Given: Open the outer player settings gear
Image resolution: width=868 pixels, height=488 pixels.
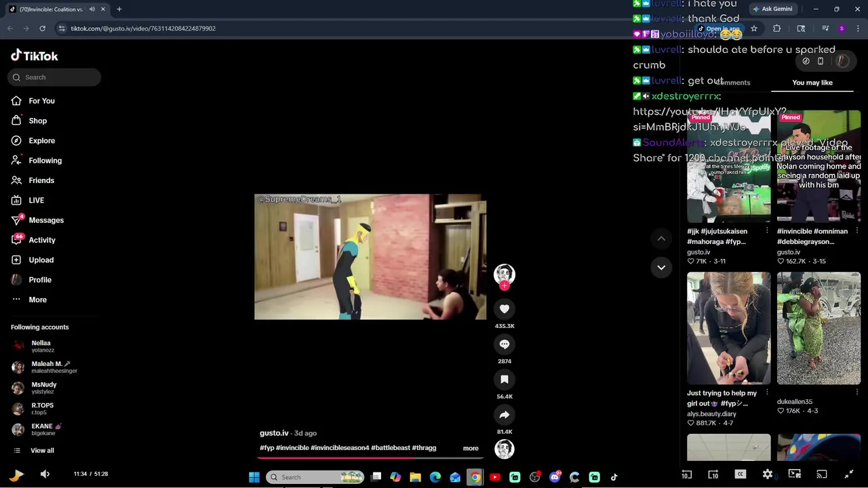Looking at the screenshot, I should (768, 474).
